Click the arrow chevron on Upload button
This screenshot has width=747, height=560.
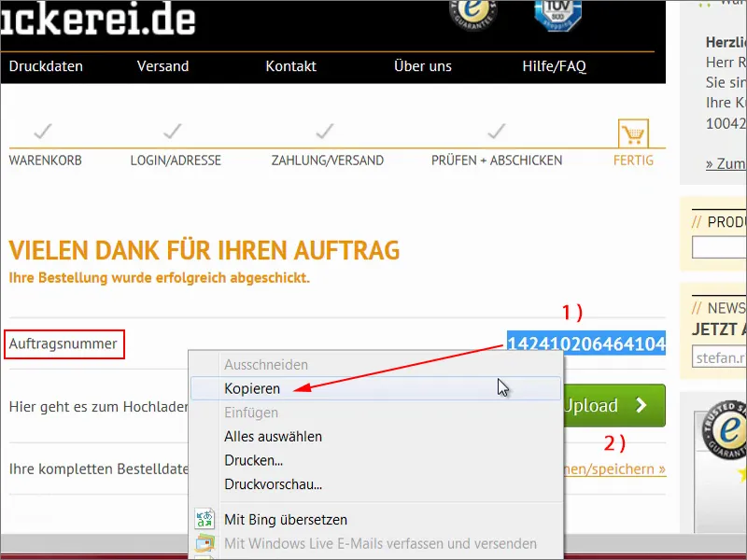pyautogui.click(x=641, y=405)
